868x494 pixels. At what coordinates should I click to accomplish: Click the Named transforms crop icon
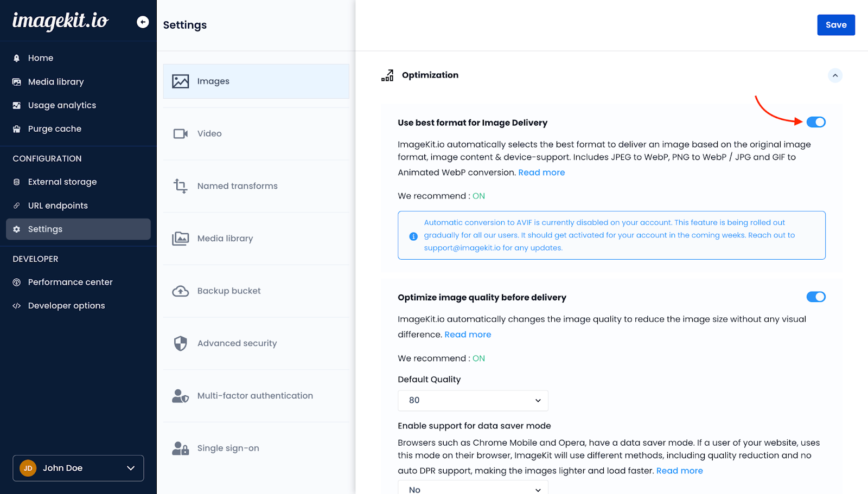(180, 186)
